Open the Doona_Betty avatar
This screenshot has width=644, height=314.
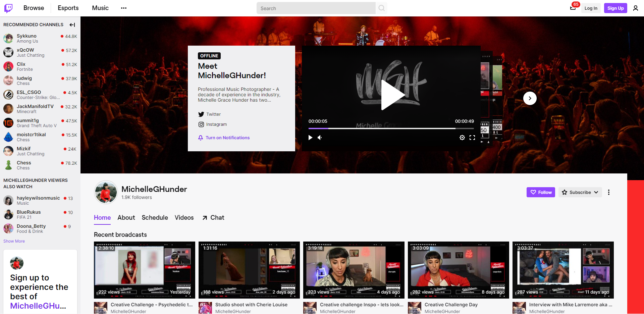coord(8,228)
